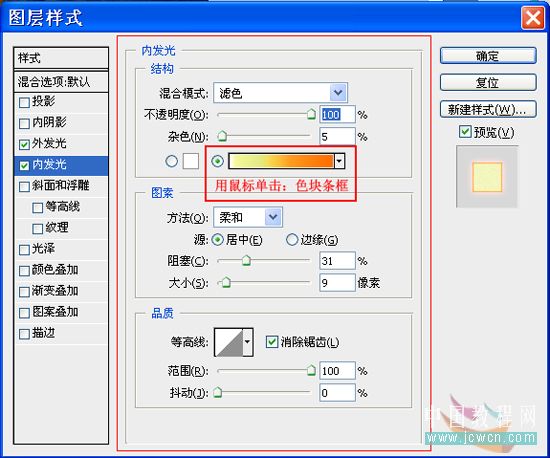Close the 图层样式 dialog
Viewport: 550px width, 458px height.
pyautogui.click(x=532, y=18)
